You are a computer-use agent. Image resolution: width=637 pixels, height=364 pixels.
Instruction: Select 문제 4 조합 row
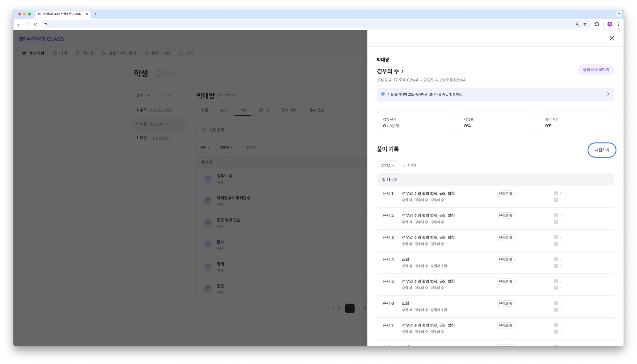(495, 263)
